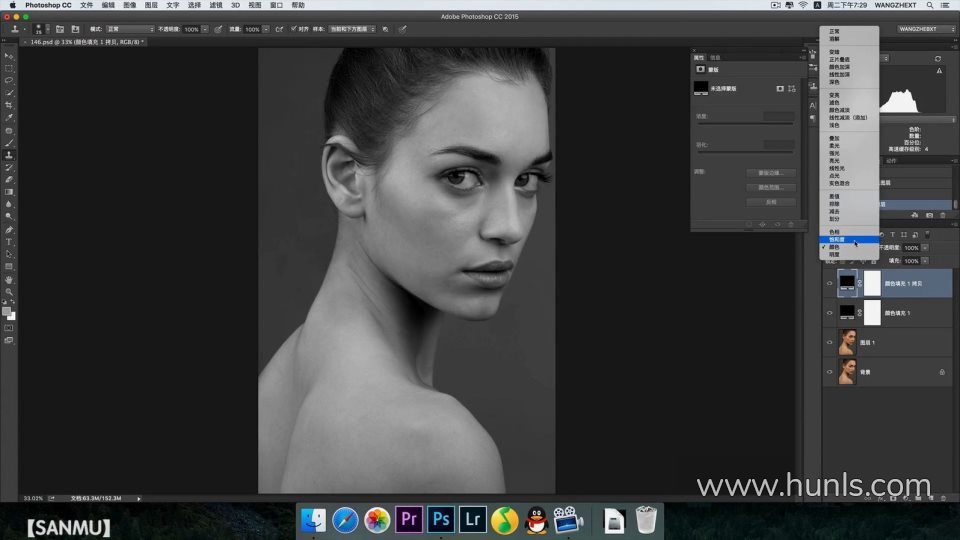Choose 饱和度 blend mode from the list
The image size is (960, 540).
(x=835, y=240)
